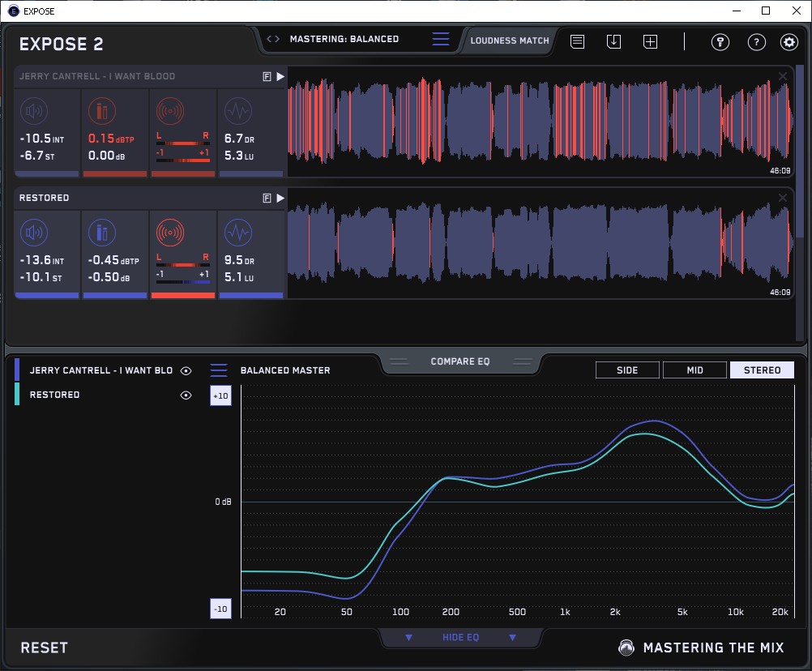This screenshot has height=671, width=812.
Task: Click the license key icon
Action: click(720, 42)
